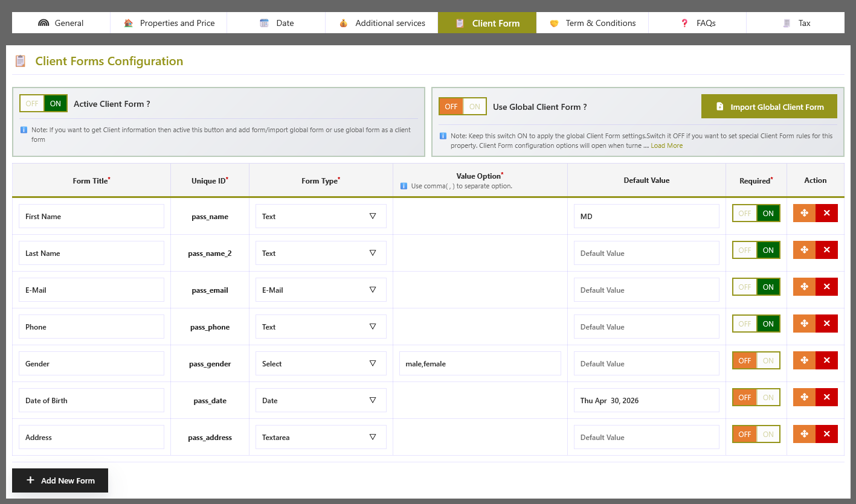Edit the Gender form title field
856x504 pixels.
click(91, 363)
